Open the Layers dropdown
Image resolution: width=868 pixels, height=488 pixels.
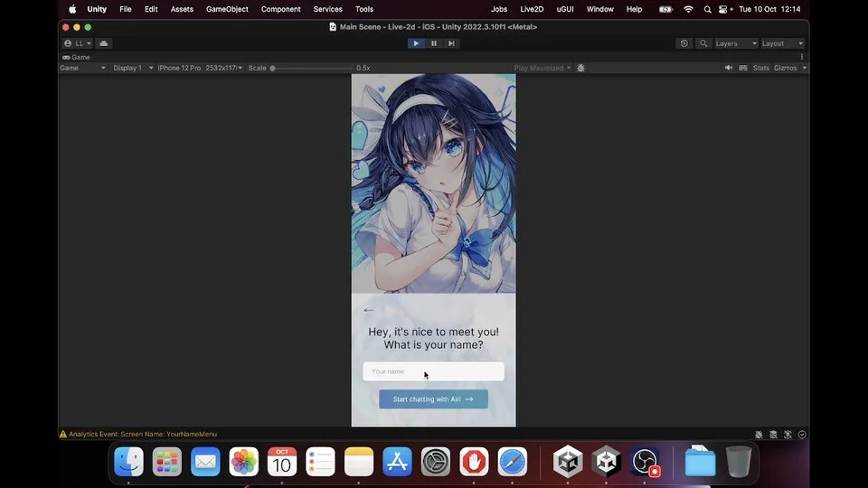pos(735,43)
